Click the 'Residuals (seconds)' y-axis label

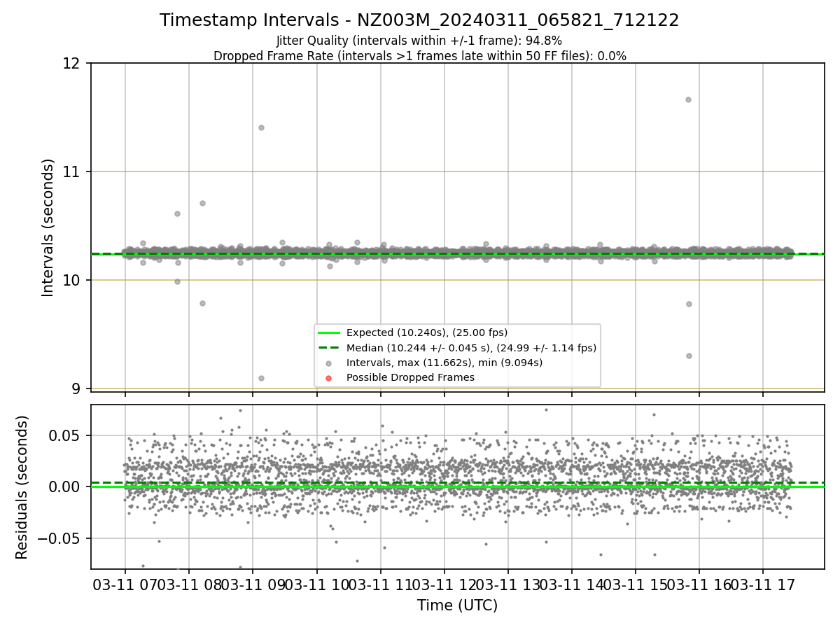pos(22,487)
